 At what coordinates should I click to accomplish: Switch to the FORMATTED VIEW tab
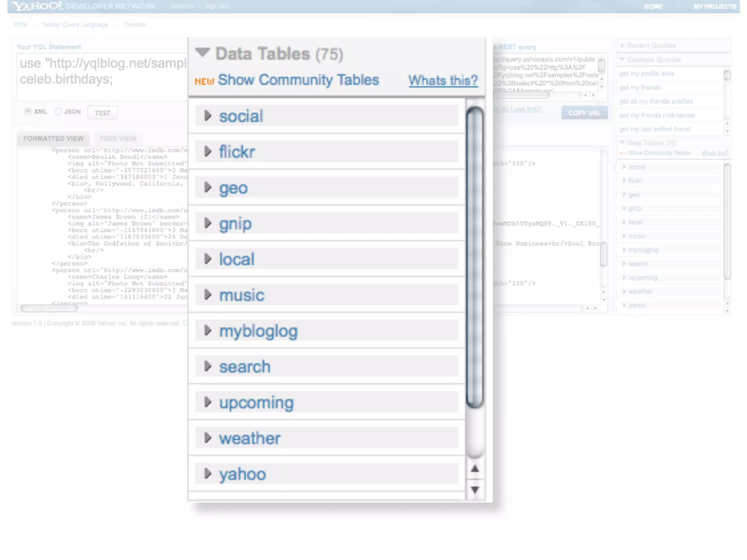point(54,139)
